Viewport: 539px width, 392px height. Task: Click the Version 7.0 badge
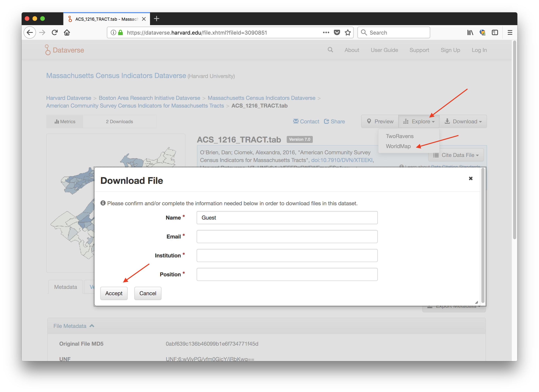click(x=299, y=139)
